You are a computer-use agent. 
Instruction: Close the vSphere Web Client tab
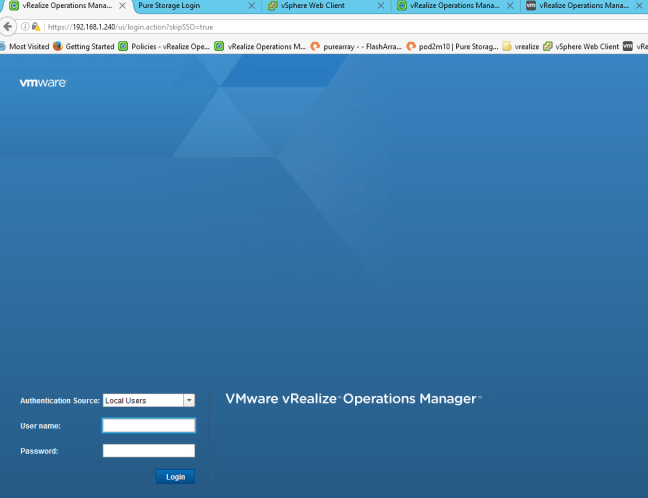[x=380, y=6]
